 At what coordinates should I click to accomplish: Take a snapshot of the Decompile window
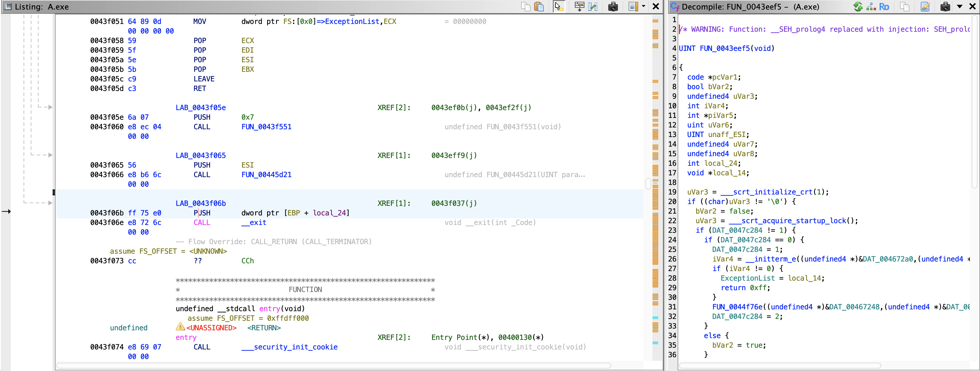pos(945,7)
